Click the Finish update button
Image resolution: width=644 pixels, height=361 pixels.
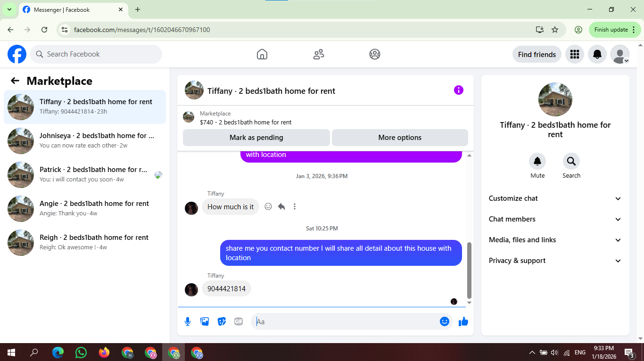point(615,30)
